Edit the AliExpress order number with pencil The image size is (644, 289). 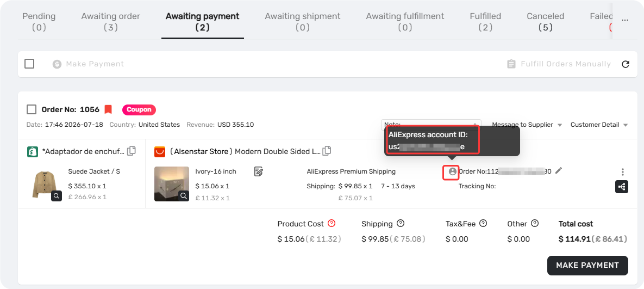558,170
